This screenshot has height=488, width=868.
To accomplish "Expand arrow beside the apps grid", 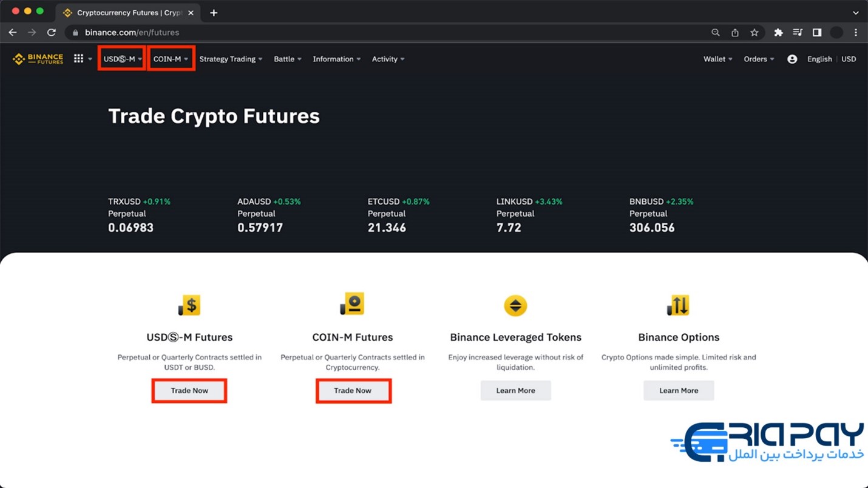I will [x=90, y=59].
